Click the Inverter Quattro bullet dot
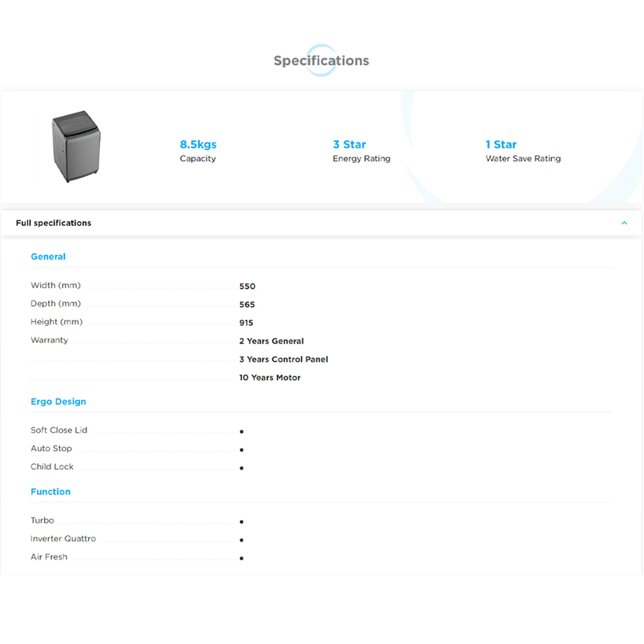 point(241,540)
